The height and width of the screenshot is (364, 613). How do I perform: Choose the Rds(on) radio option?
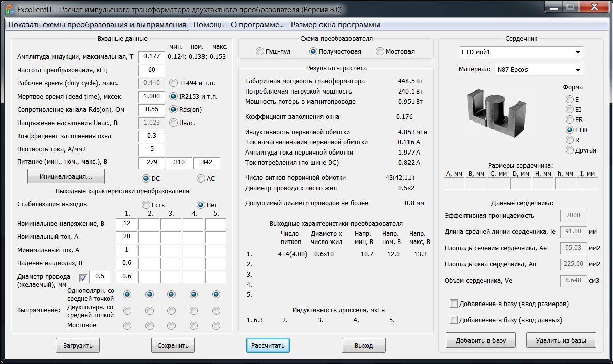click(x=186, y=109)
